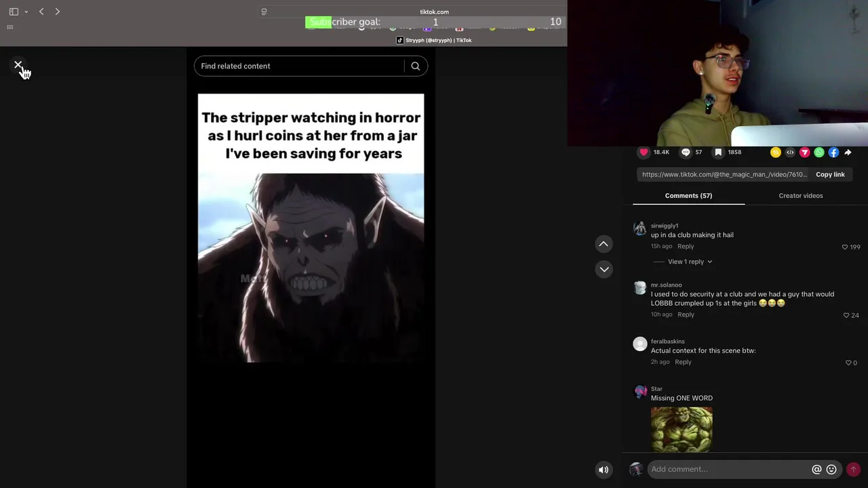The width and height of the screenshot is (868, 488).
Task: Click the search magnifier icon
Action: (416, 66)
